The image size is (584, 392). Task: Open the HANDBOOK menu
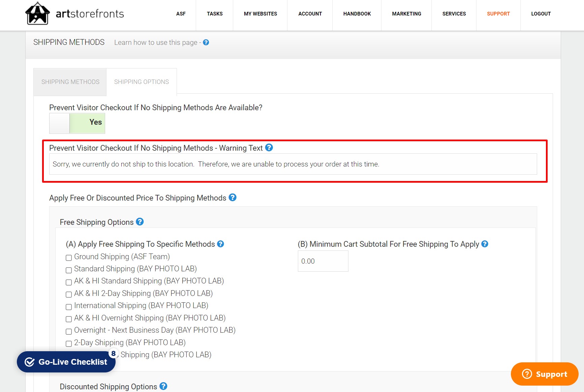(357, 14)
